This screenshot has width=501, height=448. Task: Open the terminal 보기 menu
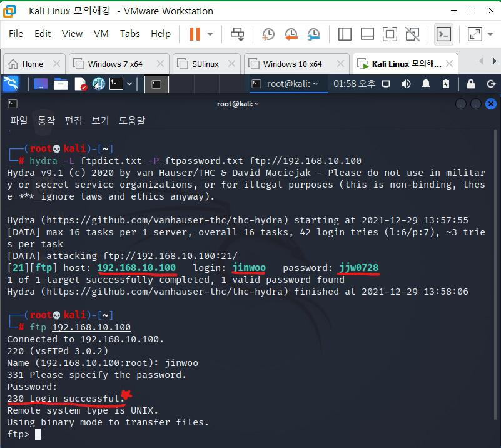pyautogui.click(x=100, y=121)
